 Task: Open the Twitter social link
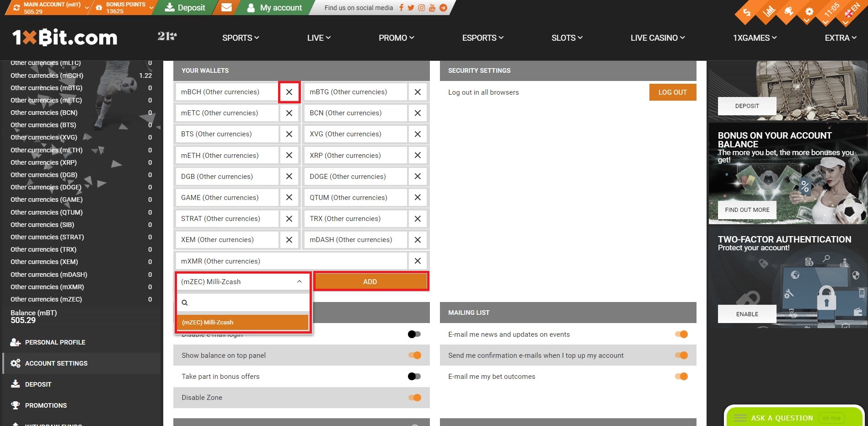click(x=411, y=8)
